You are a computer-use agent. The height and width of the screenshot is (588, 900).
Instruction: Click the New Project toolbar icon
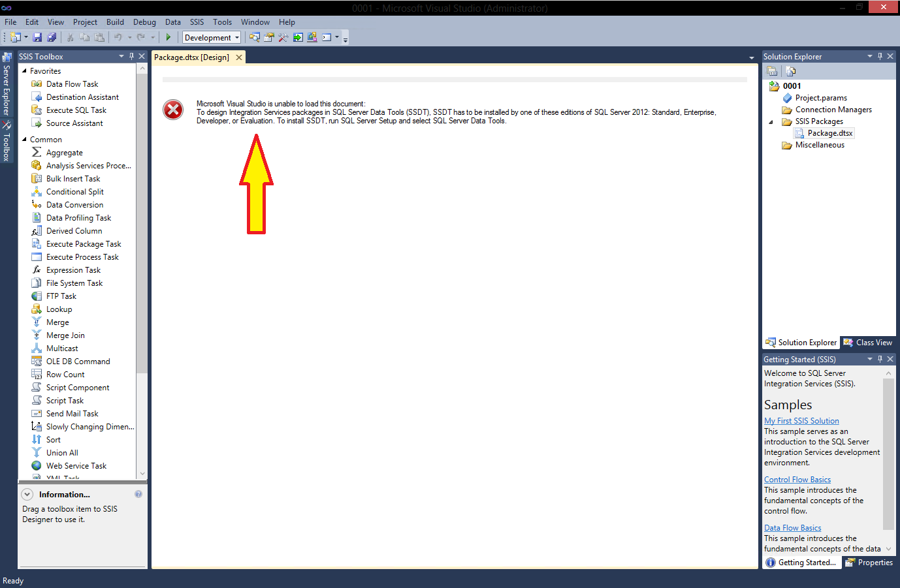pos(16,37)
